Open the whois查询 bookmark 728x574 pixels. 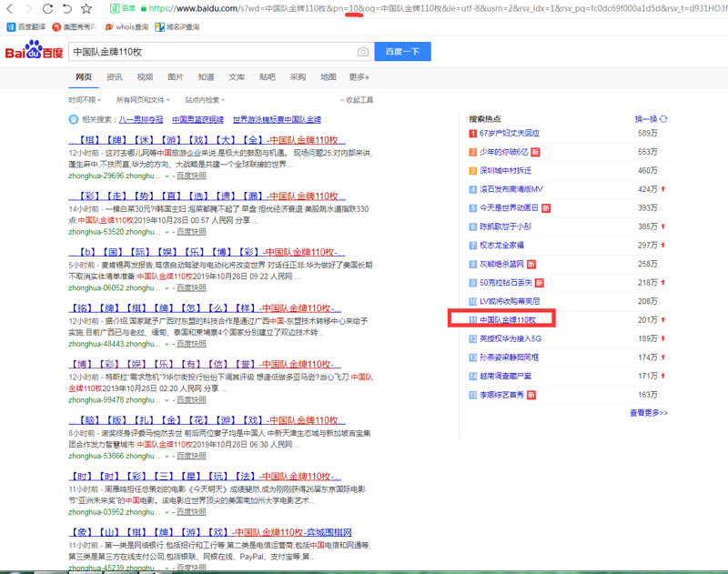[126, 27]
